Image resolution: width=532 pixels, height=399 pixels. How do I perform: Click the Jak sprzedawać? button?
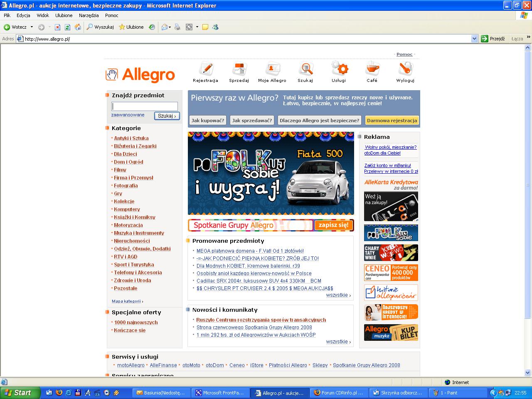pyautogui.click(x=252, y=121)
